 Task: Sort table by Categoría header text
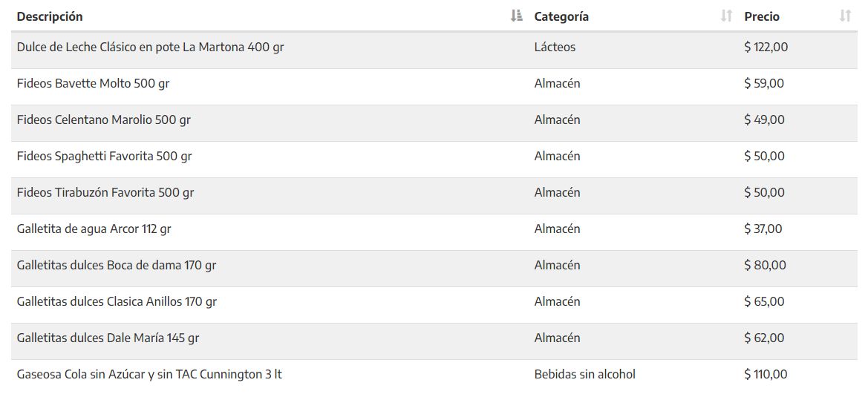[x=561, y=16]
